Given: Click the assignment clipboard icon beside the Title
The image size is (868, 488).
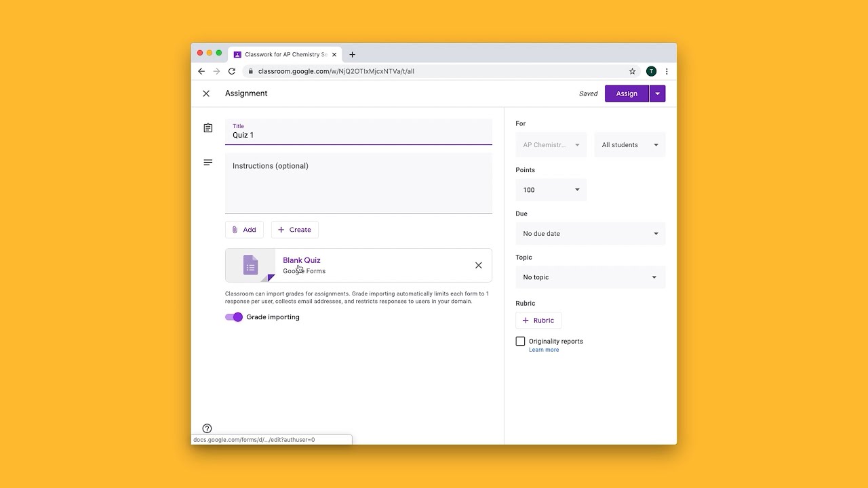Looking at the screenshot, I should pos(208,127).
